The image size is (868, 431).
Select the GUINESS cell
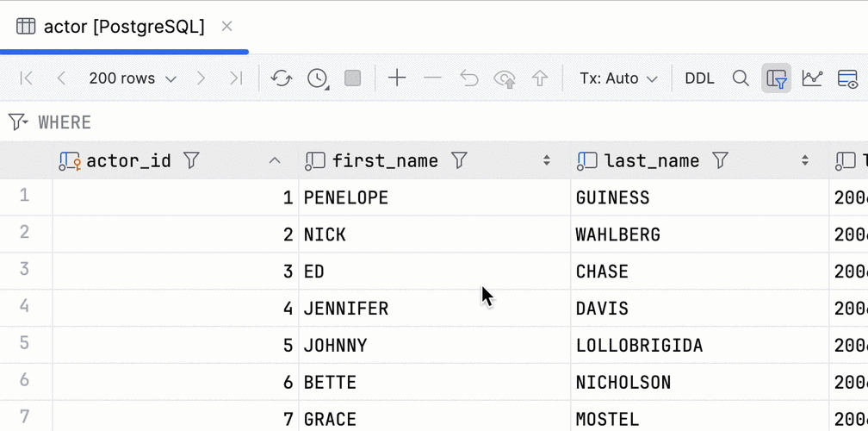tap(700, 197)
